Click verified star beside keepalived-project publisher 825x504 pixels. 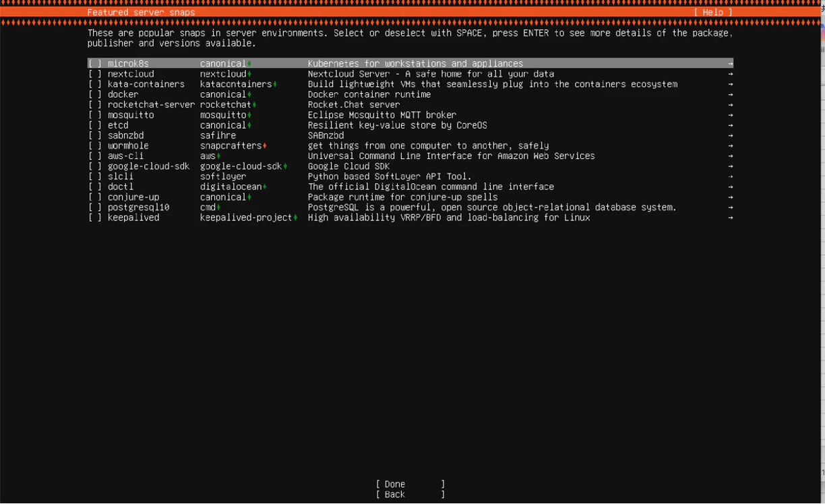[x=295, y=218]
